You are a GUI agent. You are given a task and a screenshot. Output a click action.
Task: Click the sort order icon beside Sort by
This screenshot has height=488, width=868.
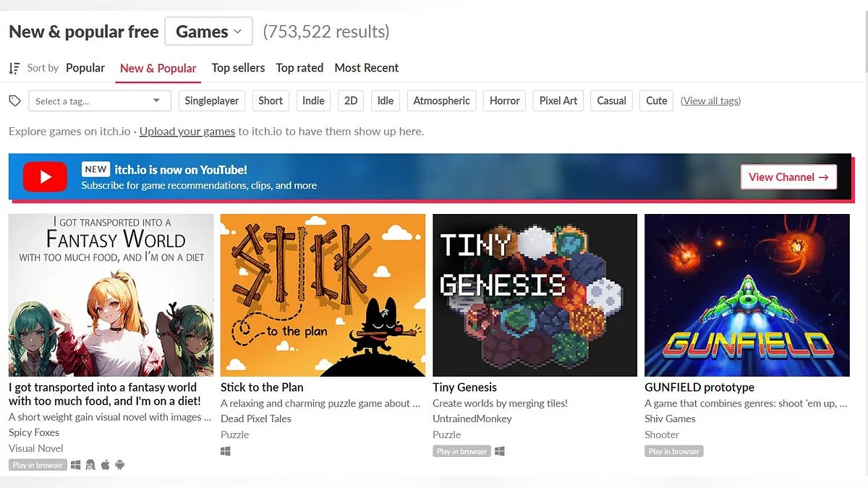(x=14, y=68)
